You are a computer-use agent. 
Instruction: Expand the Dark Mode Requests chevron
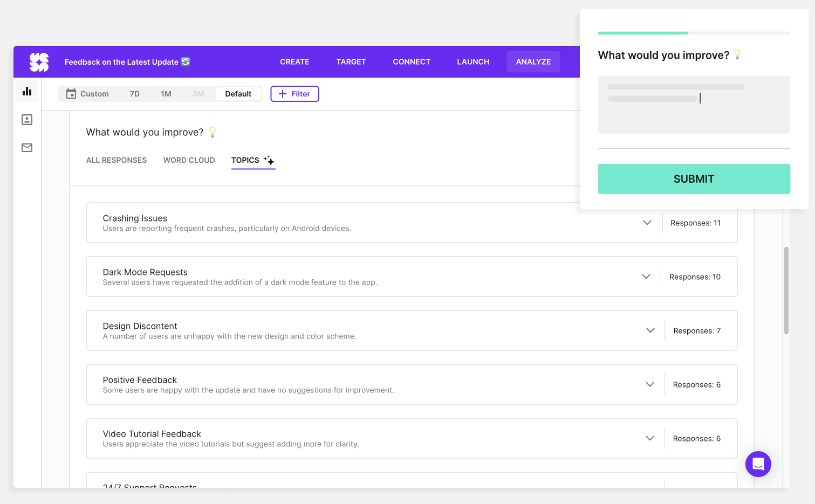(x=646, y=277)
